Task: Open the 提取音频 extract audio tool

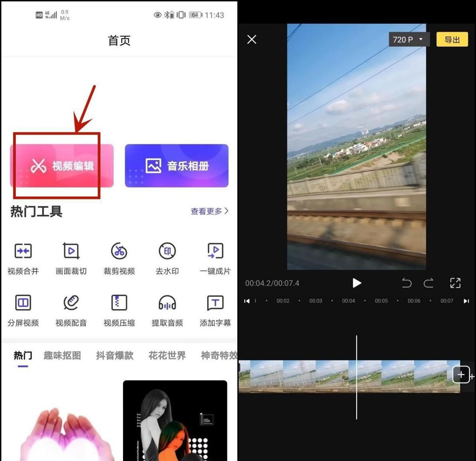Action: (167, 303)
